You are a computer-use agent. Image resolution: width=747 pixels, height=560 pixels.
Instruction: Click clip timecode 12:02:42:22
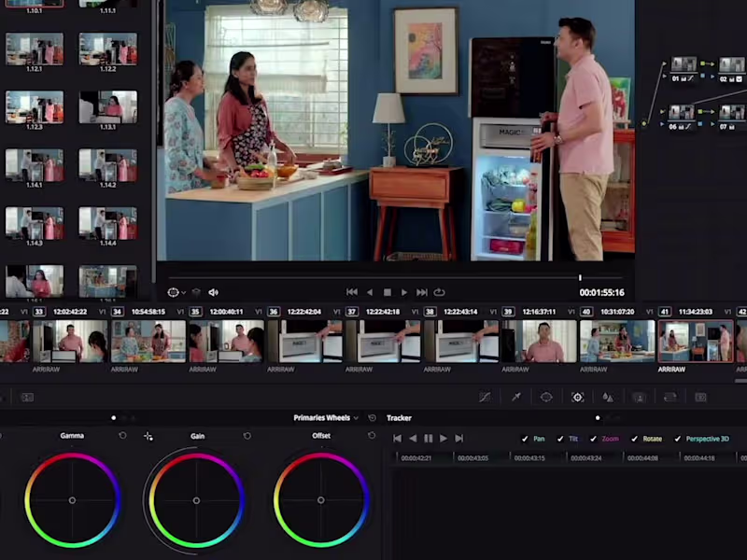click(70, 312)
